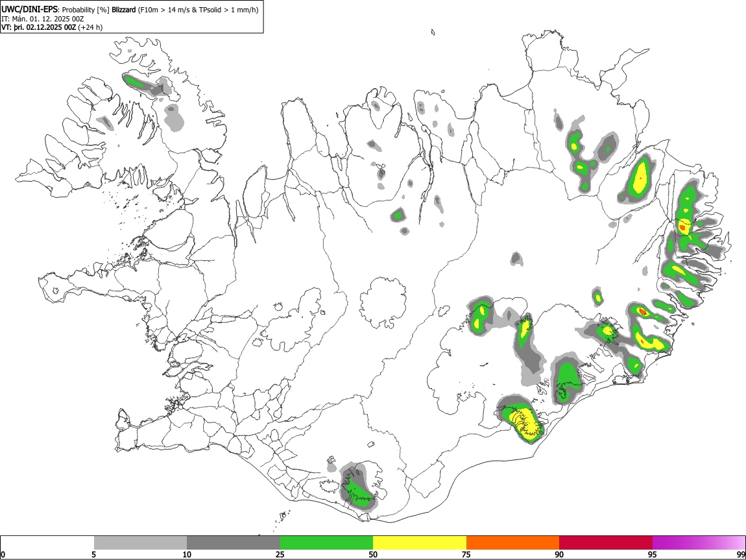Click the white 0–5% legend swatch
This screenshot has height=560, width=746.
pyautogui.click(x=47, y=542)
